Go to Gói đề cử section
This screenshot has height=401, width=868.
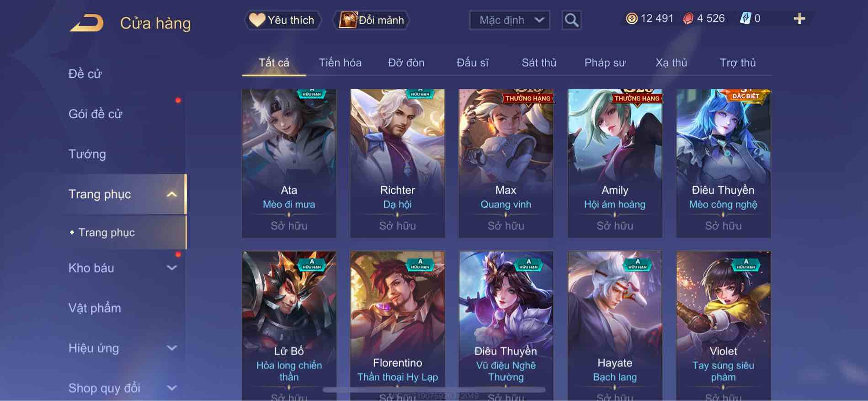point(95,114)
